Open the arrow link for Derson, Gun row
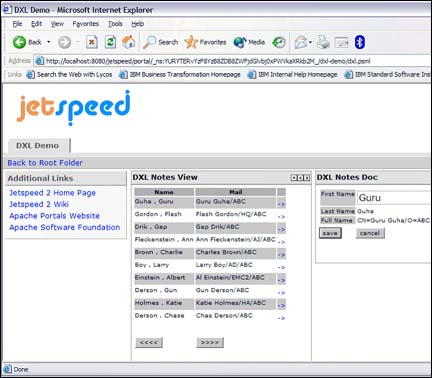The image size is (432, 378). (281, 292)
